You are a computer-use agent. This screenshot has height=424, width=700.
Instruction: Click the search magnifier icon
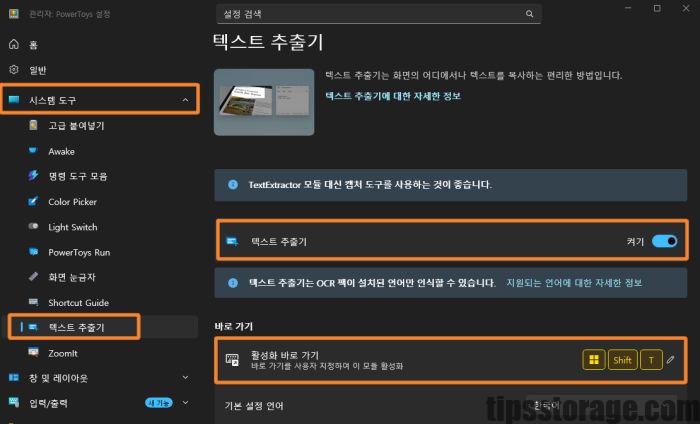(529, 14)
